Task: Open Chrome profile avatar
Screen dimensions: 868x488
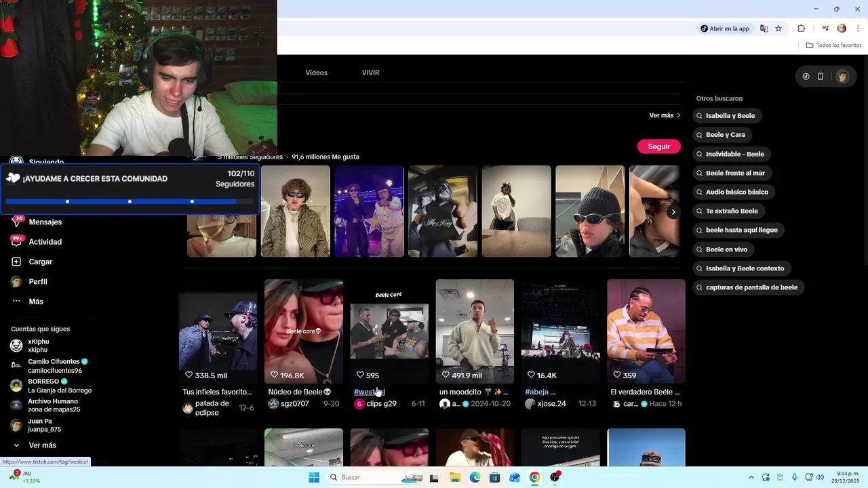Action: (x=842, y=28)
